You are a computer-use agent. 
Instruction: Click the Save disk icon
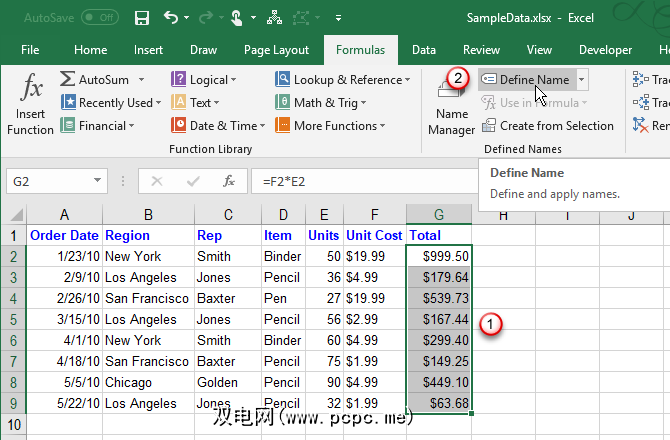tap(141, 18)
